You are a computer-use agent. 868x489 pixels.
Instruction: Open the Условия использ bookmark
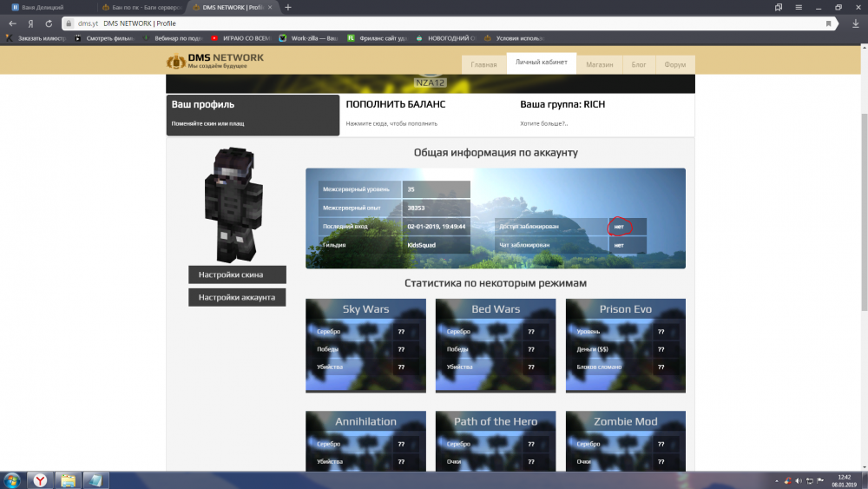(514, 38)
